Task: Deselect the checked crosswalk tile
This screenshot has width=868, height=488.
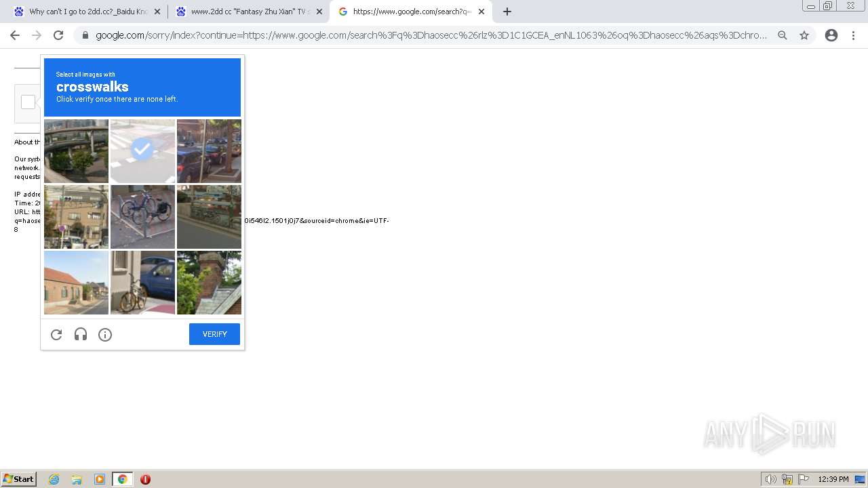Action: [142, 151]
